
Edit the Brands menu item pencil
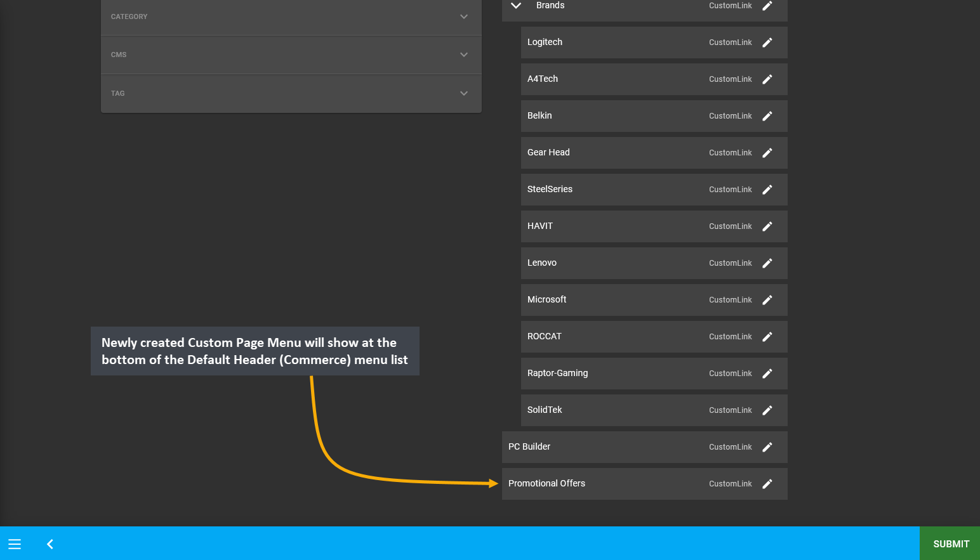pos(767,6)
